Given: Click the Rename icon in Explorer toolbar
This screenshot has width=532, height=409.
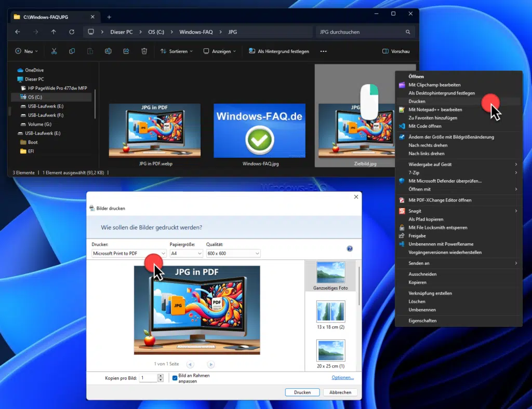Looking at the screenshot, I should click(x=108, y=51).
